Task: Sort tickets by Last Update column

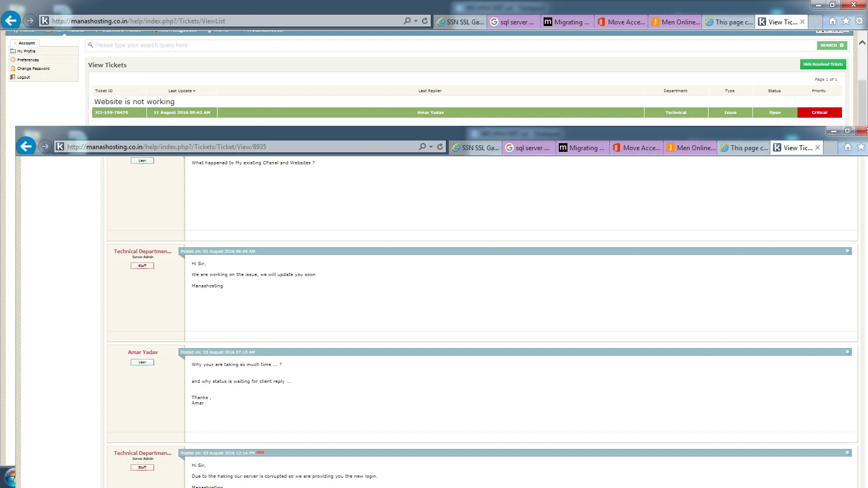Action: (181, 91)
